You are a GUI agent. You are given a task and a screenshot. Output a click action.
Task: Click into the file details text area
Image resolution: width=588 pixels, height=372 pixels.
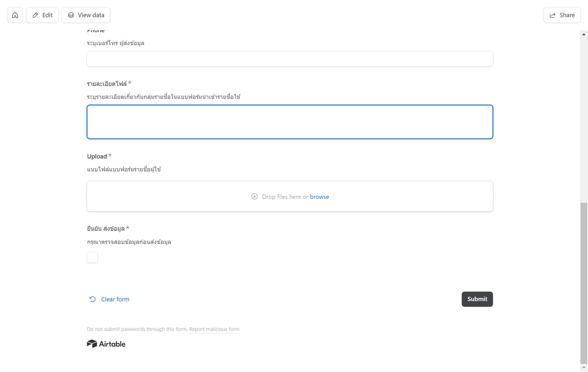290,122
